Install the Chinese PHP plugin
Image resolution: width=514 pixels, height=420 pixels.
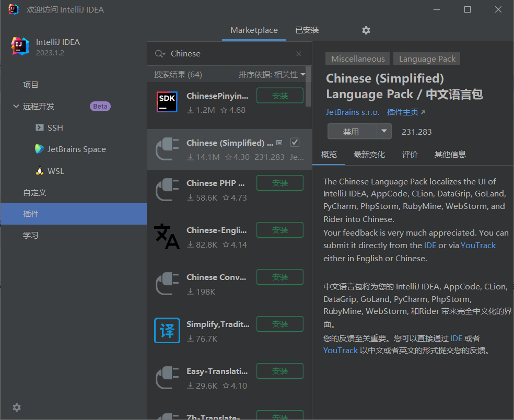[280, 183]
